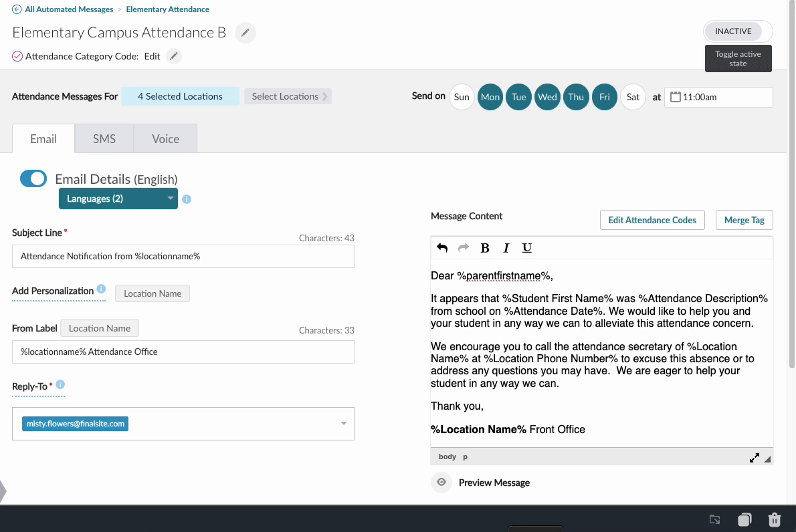The width and height of the screenshot is (796, 532).
Task: Click the move-to-folder icon in bottom bar
Action: coord(715,519)
